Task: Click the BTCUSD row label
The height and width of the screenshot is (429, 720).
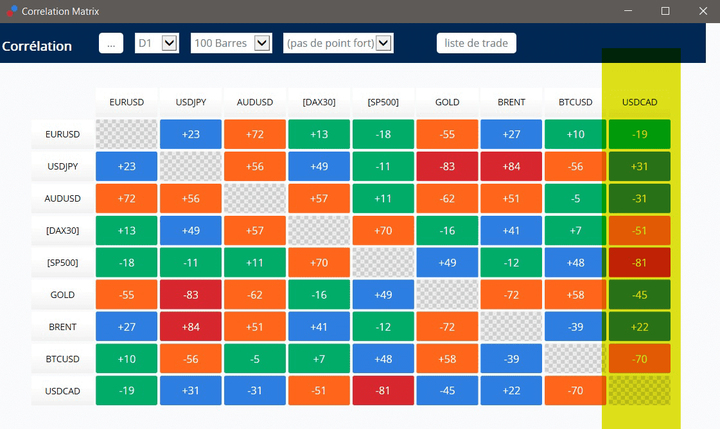Action: (62, 359)
